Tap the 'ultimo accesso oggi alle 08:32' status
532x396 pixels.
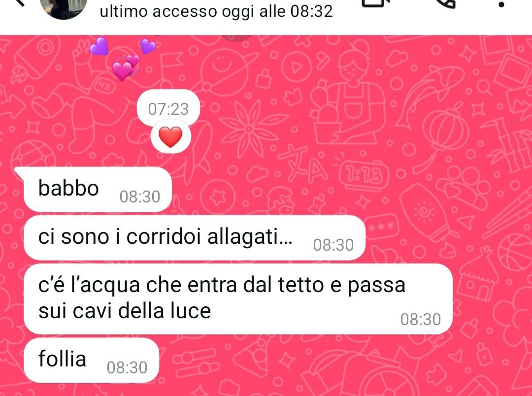(x=216, y=11)
